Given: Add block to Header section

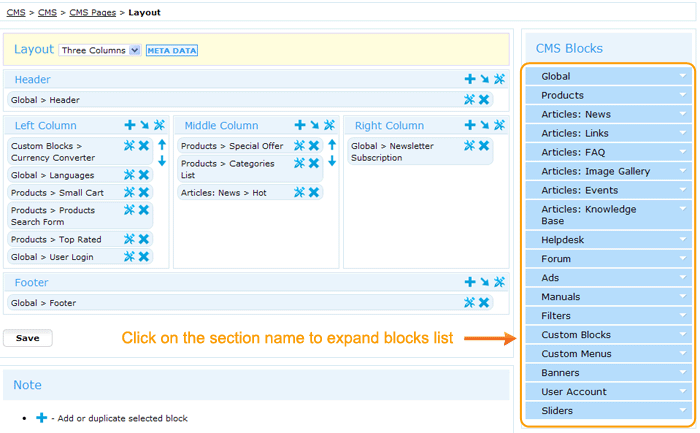Looking at the screenshot, I should pos(470,79).
